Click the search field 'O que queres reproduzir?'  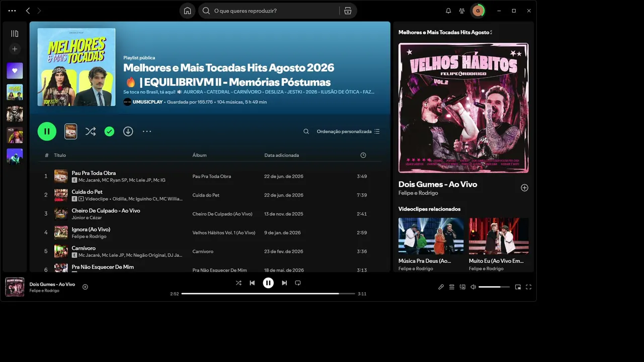coord(269,11)
